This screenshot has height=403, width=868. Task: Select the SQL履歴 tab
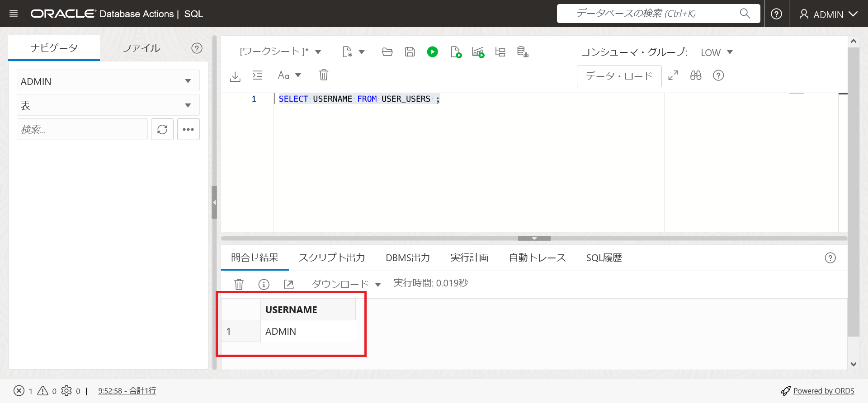pos(604,258)
